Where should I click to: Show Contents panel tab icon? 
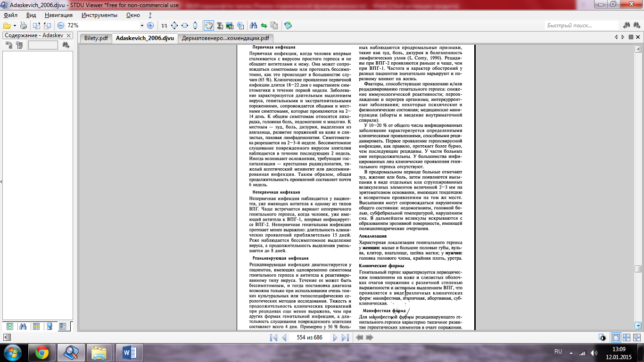click(x=62, y=326)
